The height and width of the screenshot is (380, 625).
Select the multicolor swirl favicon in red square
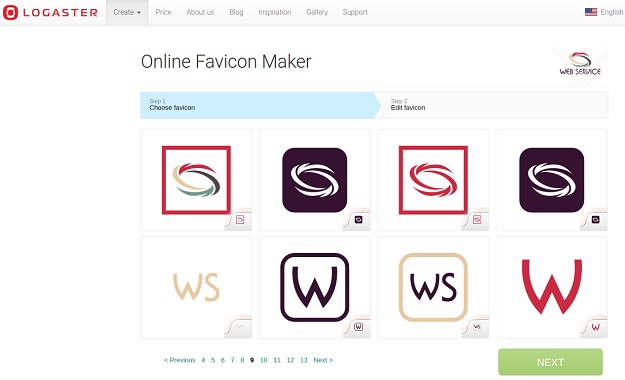(196, 180)
